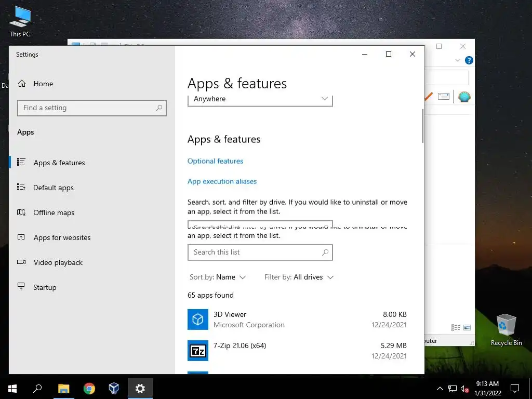
Task: Click 3D Viewer app name
Action: 230,314
